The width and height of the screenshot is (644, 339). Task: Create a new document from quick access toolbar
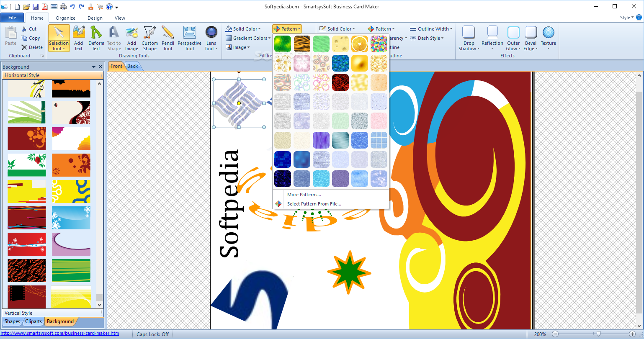coord(17,6)
